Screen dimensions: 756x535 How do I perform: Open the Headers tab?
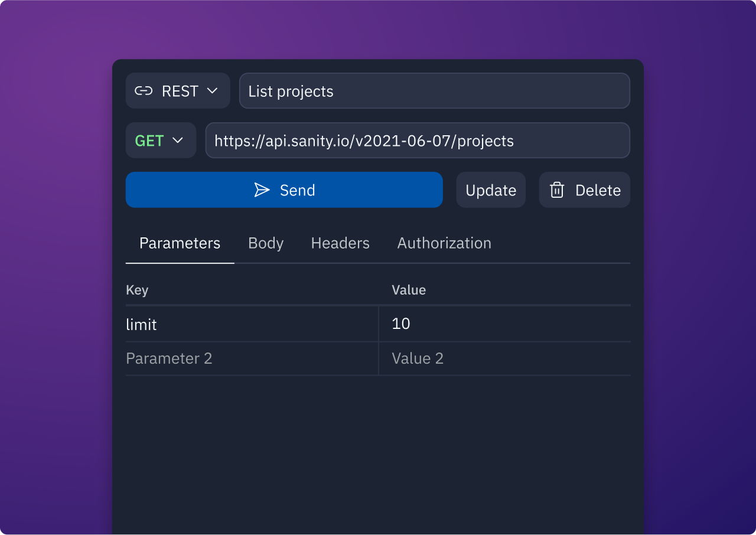pos(340,243)
